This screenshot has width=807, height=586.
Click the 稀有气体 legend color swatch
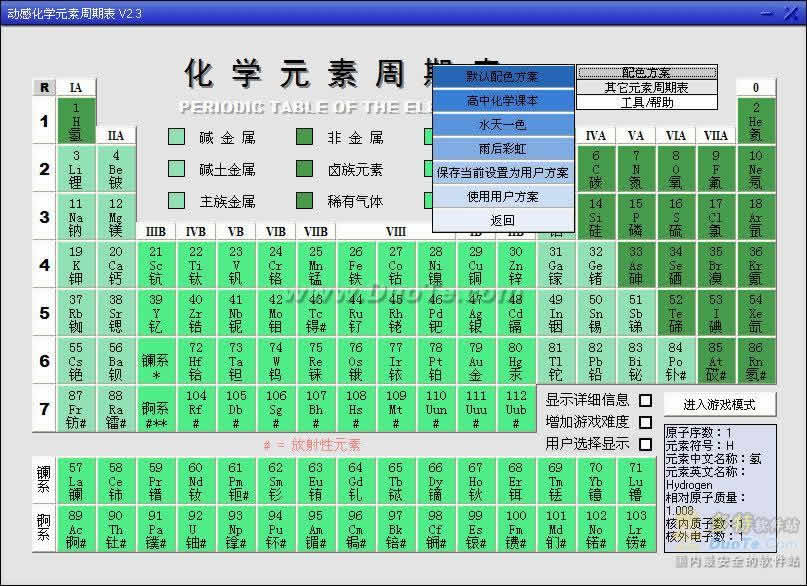pyautogui.click(x=305, y=201)
